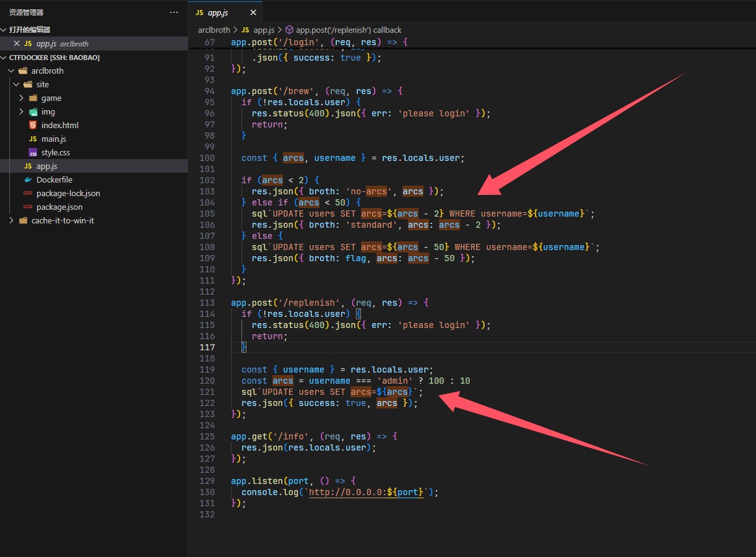Viewport: 756px width, 557px height.
Task: Close app.js in the open editors list
Action: 17,44
